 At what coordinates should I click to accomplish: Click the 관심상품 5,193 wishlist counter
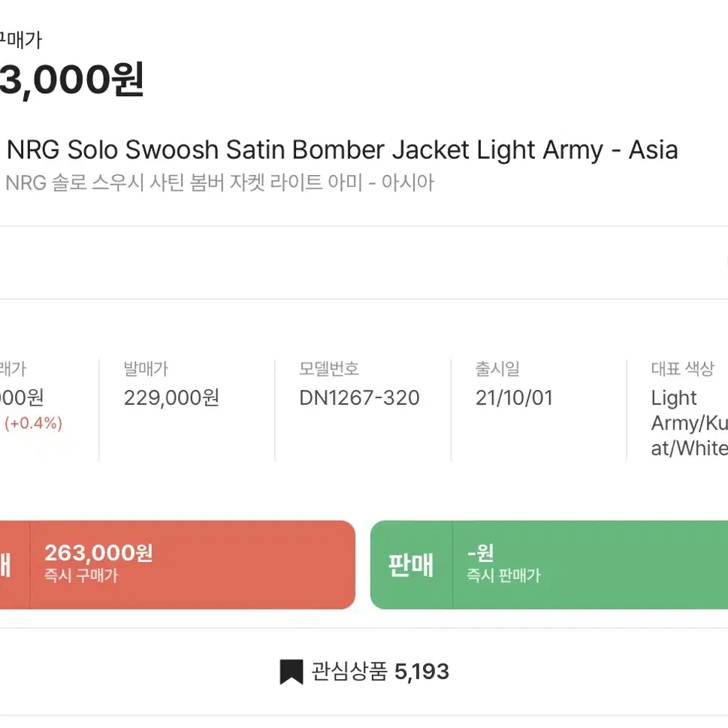[364, 672]
